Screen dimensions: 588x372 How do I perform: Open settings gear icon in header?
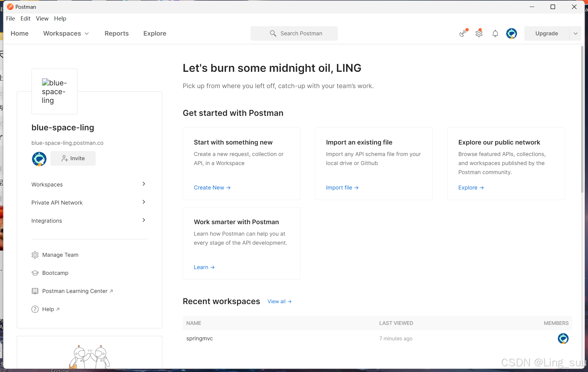click(x=479, y=33)
